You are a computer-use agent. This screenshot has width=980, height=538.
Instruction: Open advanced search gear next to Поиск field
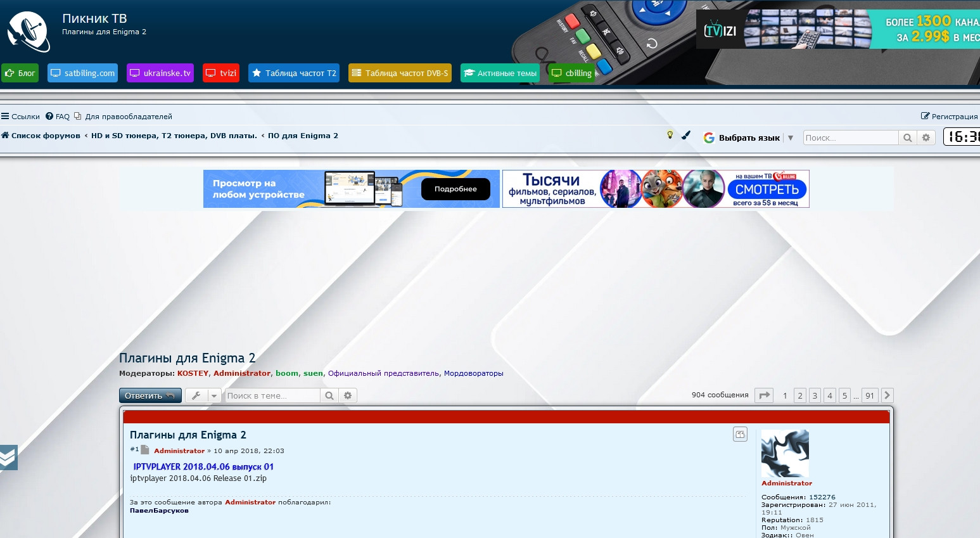tap(926, 138)
